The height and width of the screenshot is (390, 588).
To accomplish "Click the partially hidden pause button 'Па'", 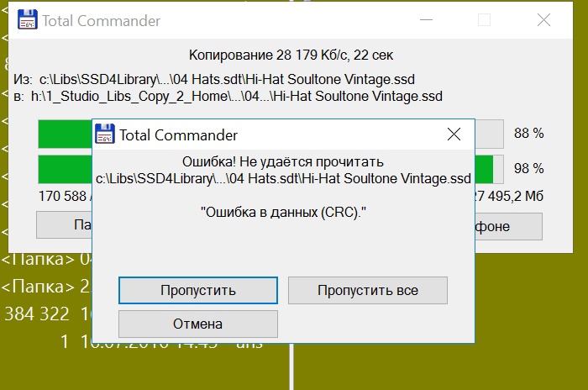I will click(x=64, y=225).
